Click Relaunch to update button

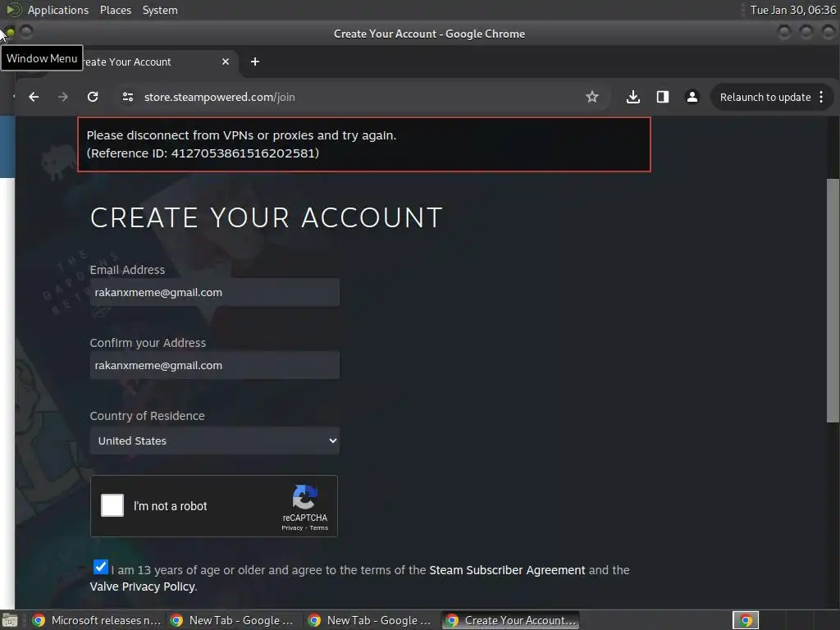click(x=765, y=97)
